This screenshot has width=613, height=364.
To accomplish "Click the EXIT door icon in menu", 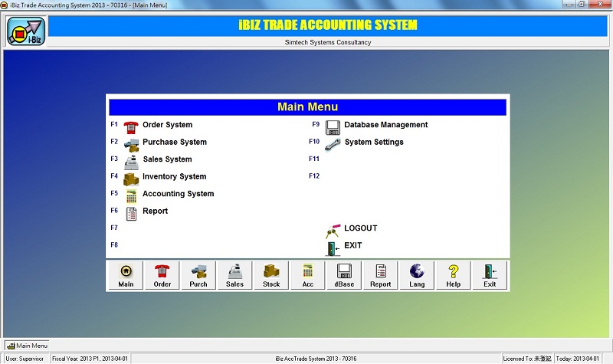I will point(333,248).
